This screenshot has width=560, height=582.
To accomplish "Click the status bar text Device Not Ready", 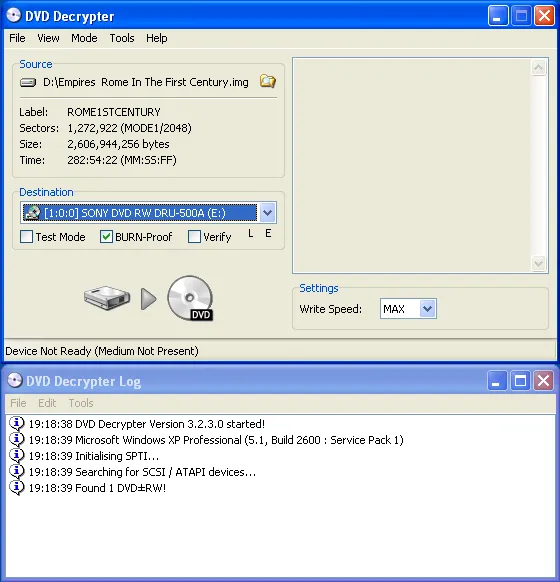I will 102,351.
